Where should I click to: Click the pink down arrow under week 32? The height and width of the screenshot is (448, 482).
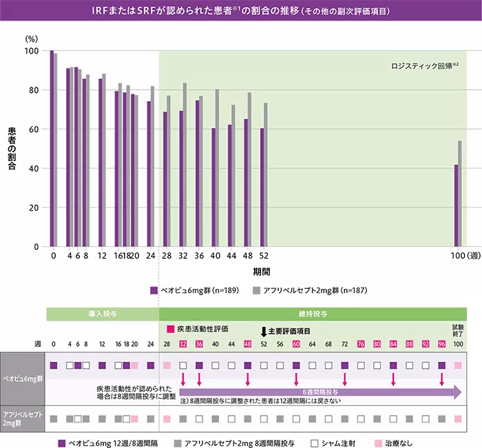click(183, 379)
